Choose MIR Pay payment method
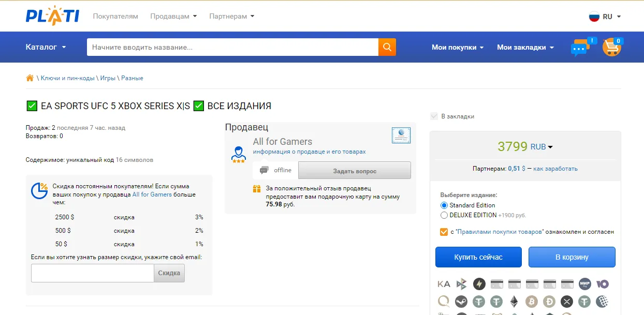Image resolution: width=644 pixels, height=315 pixels. [x=585, y=284]
